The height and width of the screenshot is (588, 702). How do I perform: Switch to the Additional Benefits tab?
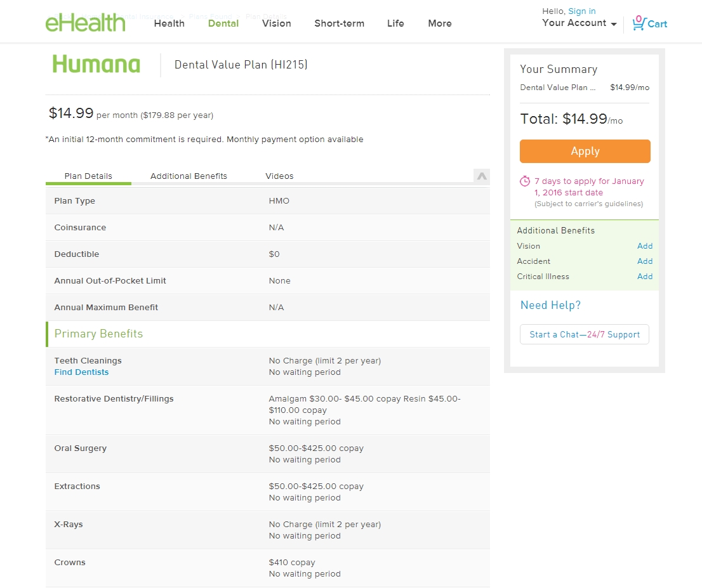189,176
